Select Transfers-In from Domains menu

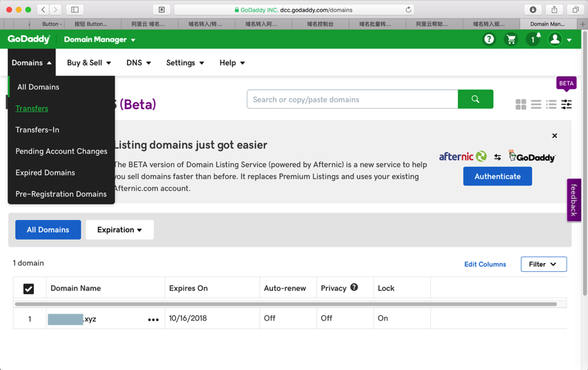(x=37, y=130)
